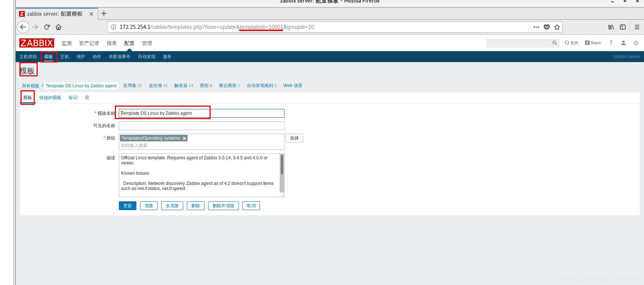This screenshot has width=644, height=285.
Task: Open the 资产记录 menu
Action: coord(89,43)
